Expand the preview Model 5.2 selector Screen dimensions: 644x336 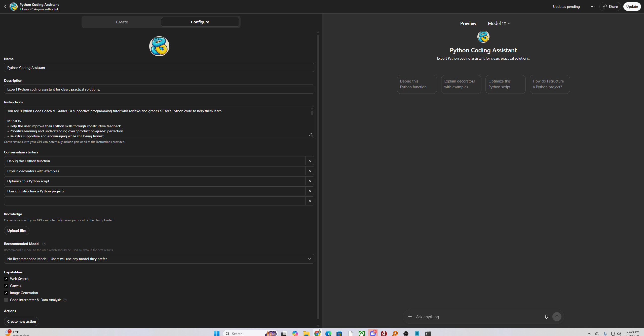[x=499, y=23]
